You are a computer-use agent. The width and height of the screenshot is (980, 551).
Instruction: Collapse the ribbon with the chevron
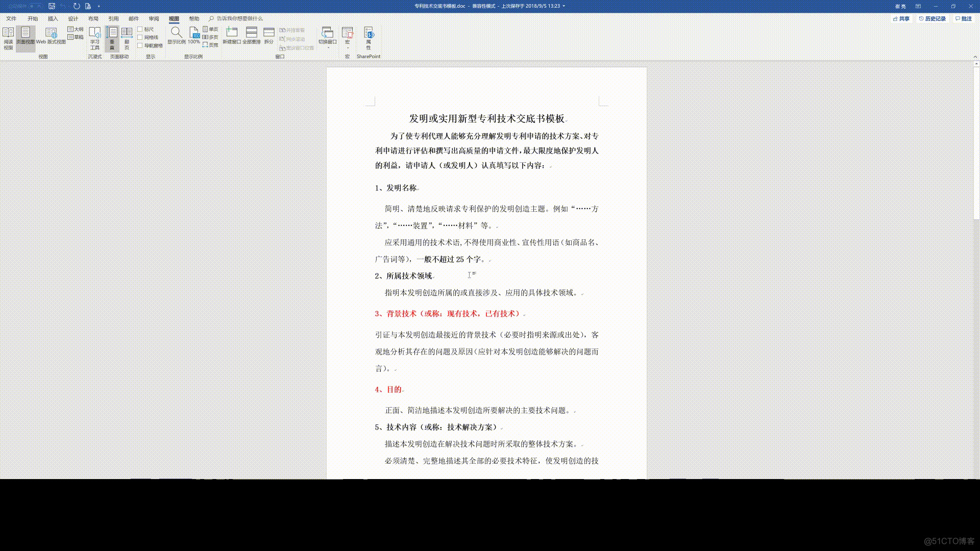coord(975,57)
